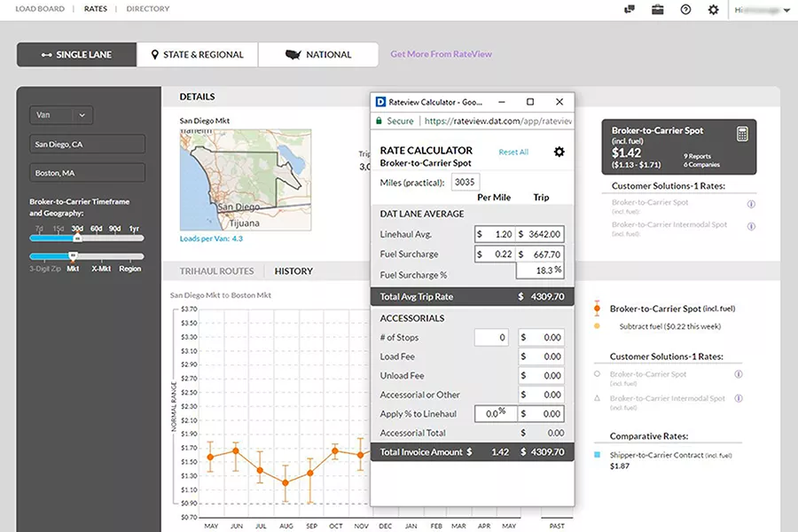Click the Total Invoice Amount row

473,452
